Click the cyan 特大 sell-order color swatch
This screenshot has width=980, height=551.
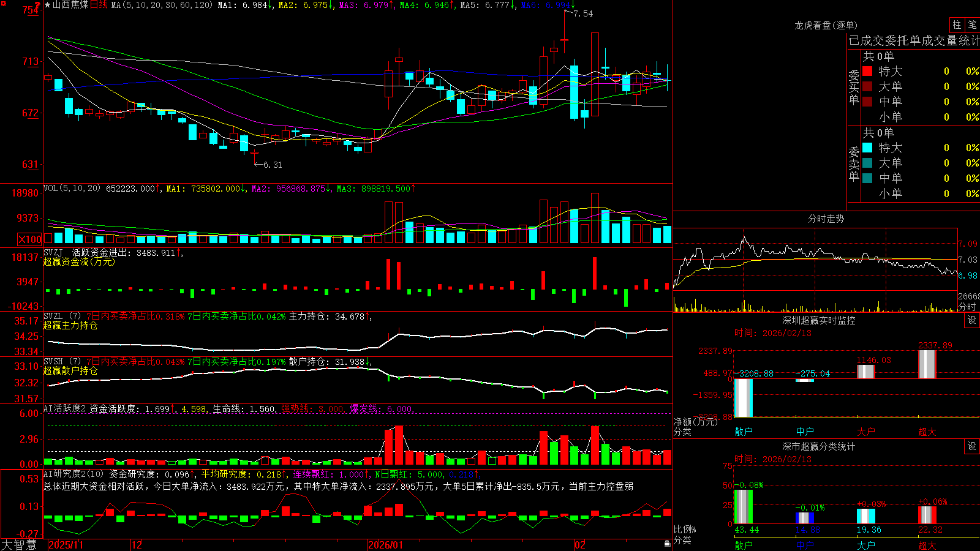(x=867, y=148)
